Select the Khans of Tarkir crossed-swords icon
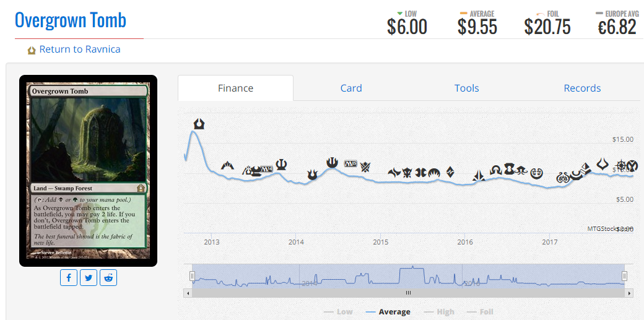 [365, 167]
